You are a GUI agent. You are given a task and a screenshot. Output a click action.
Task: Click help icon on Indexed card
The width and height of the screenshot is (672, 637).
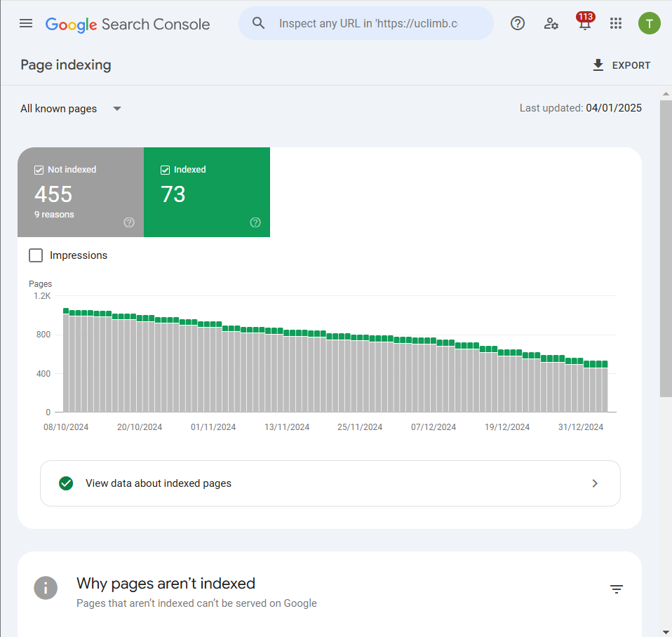[255, 222]
